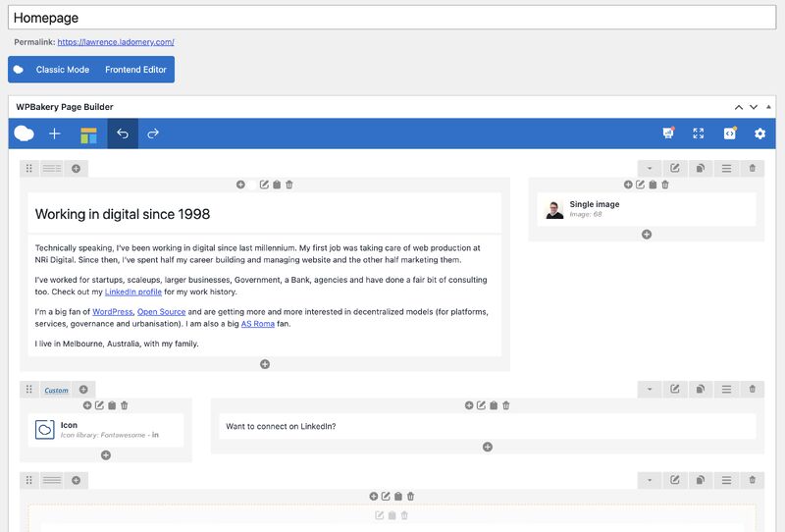Clone the Custom row
This screenshot has width=785, height=532.
(x=701, y=390)
